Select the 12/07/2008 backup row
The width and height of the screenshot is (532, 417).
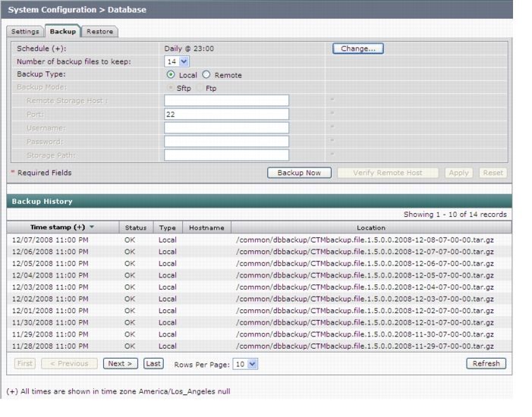click(260, 240)
